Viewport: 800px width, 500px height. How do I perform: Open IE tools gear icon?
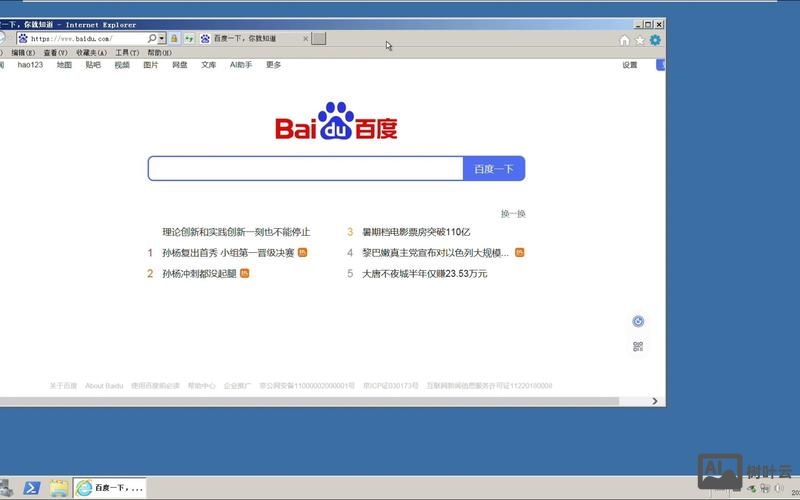point(655,40)
